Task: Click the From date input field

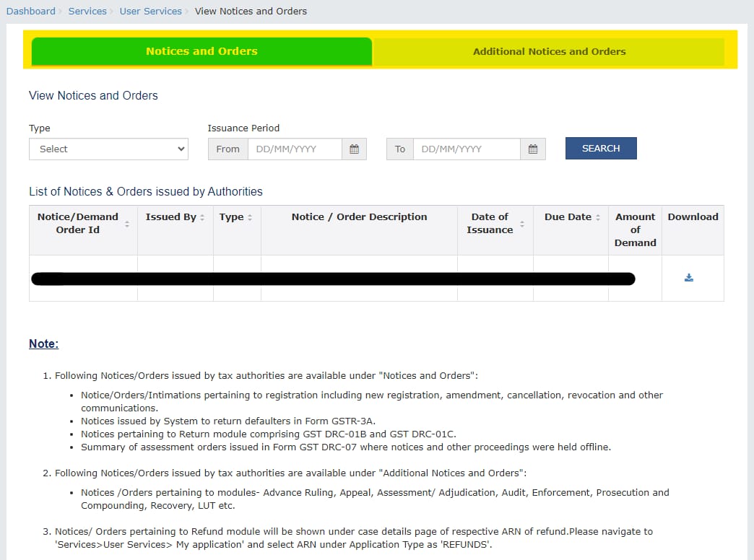Action: pos(294,149)
